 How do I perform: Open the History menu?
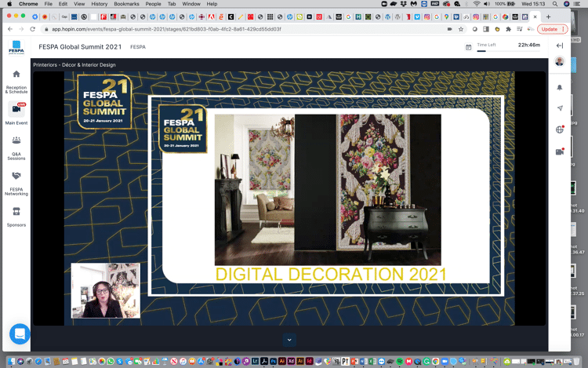[100, 4]
